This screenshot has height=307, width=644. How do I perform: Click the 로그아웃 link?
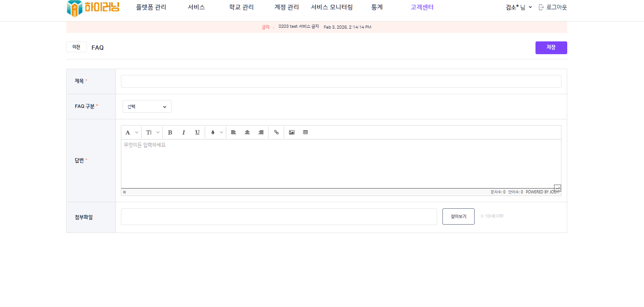click(553, 7)
